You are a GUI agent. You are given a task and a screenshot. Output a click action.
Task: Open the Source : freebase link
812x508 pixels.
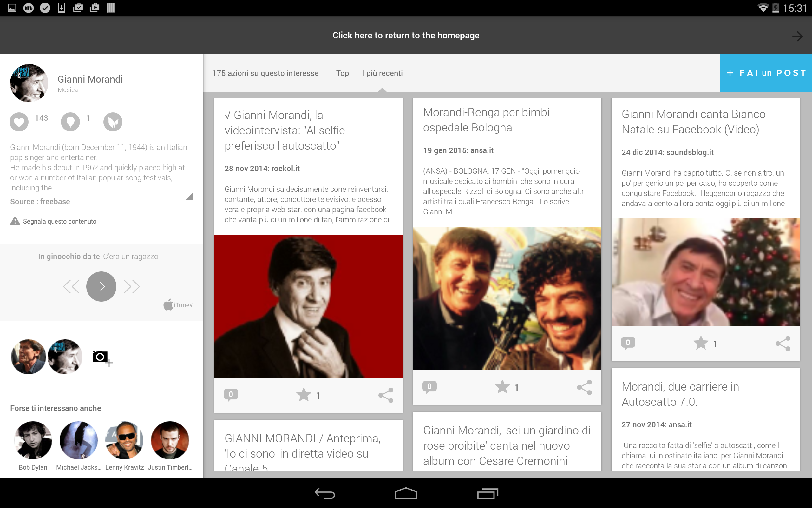point(40,202)
